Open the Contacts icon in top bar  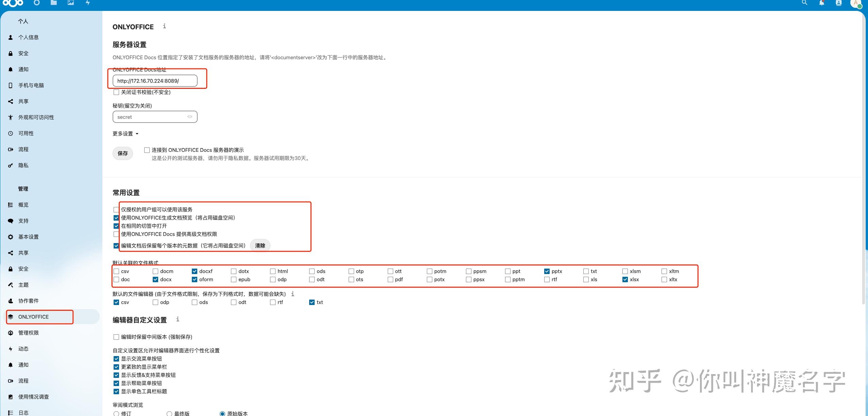pos(838,3)
